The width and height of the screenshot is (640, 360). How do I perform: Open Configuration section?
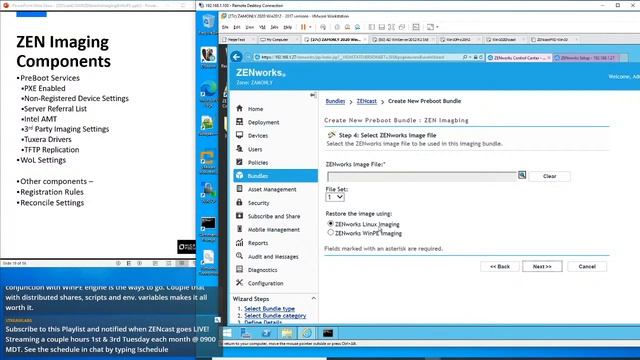click(266, 283)
